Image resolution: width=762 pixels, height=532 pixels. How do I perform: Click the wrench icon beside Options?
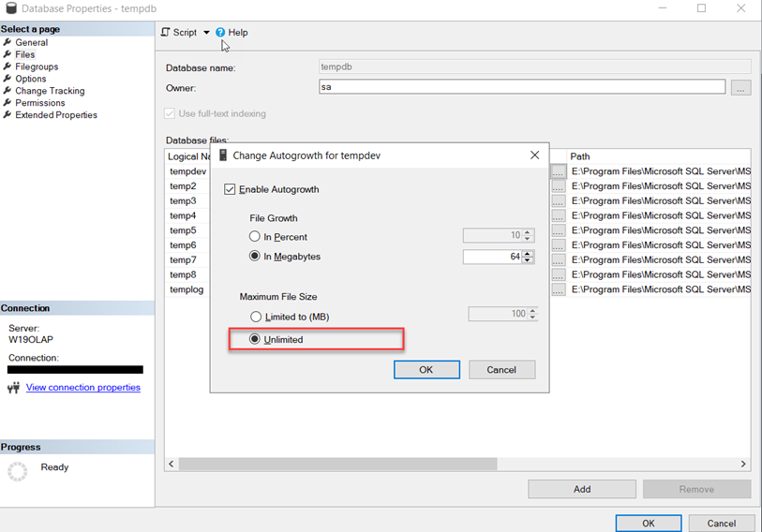point(7,79)
